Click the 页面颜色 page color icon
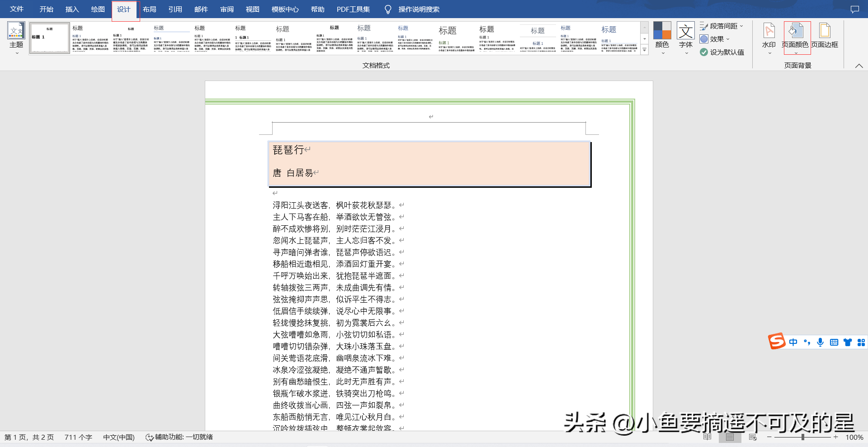 [795, 30]
